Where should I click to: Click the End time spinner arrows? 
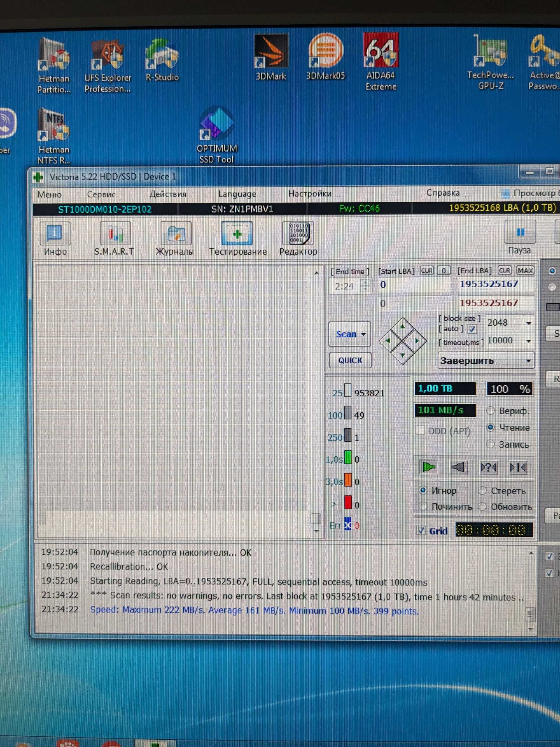tap(365, 286)
